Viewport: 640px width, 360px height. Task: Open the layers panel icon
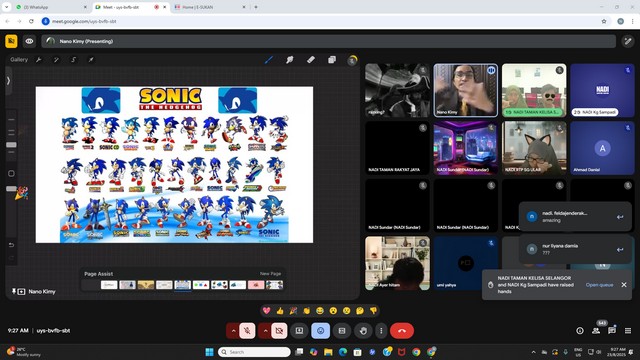pyautogui.click(x=332, y=60)
